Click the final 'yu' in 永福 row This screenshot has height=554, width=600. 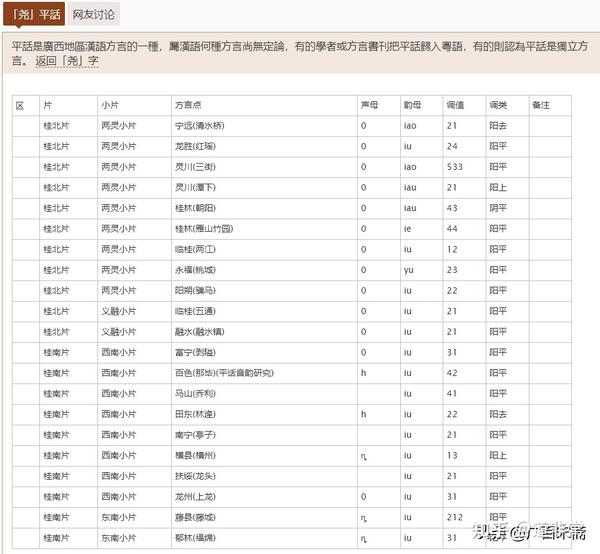[x=409, y=271]
